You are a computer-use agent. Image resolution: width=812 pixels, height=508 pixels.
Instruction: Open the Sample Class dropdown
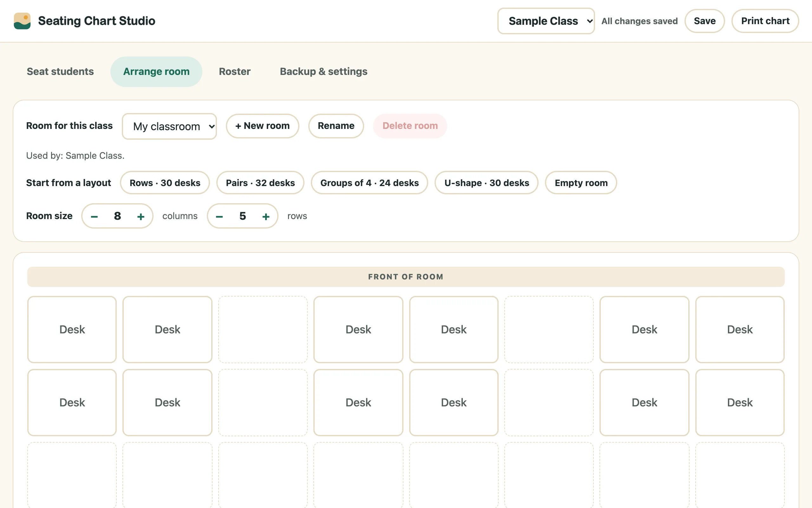pos(546,21)
